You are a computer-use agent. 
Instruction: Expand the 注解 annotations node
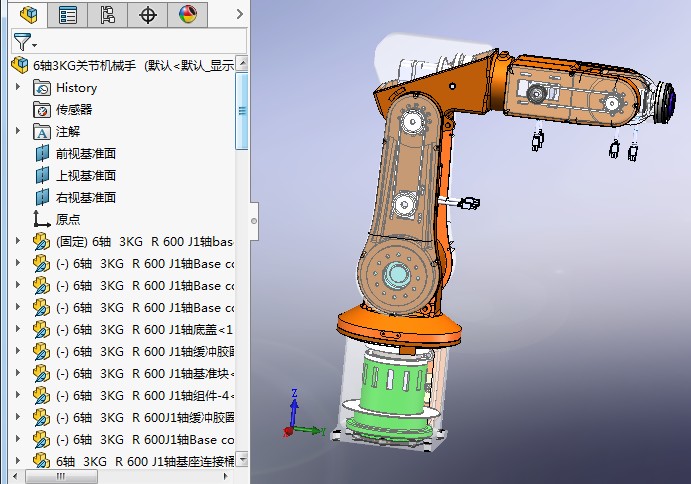17,132
